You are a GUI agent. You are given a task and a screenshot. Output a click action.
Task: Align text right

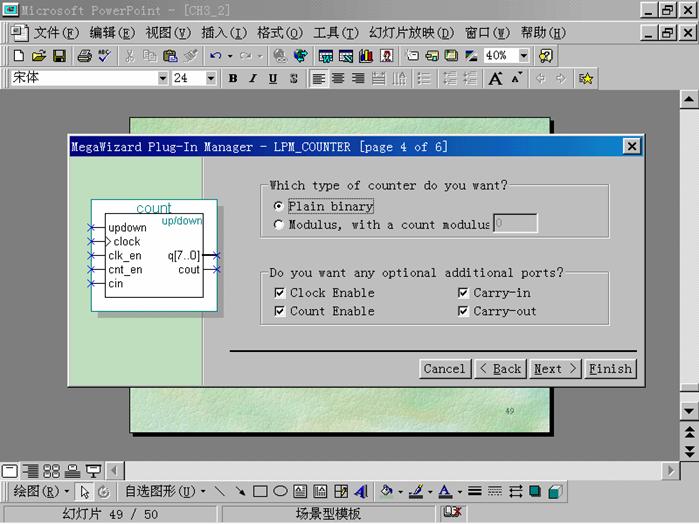(358, 78)
